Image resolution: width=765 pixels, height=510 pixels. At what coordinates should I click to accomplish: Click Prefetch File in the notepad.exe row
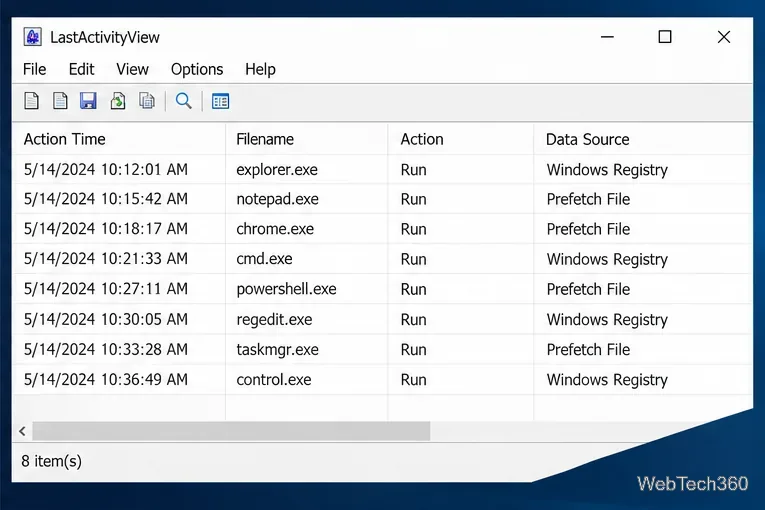pyautogui.click(x=588, y=199)
